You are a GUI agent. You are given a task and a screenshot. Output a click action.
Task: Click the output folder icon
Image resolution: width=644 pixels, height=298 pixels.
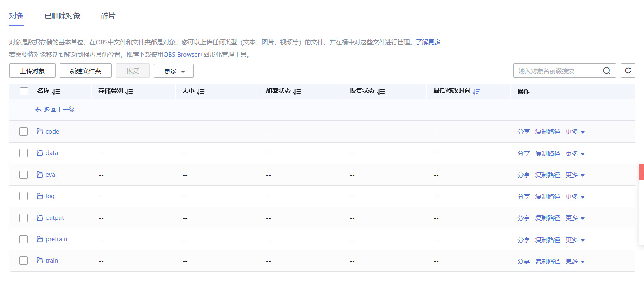40,218
